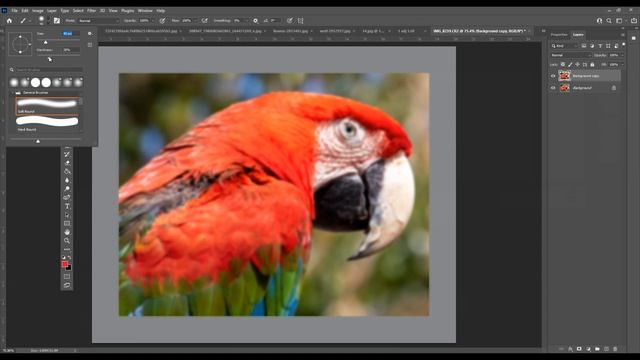Hide the Background layer
640x360 pixels.
(x=553, y=88)
